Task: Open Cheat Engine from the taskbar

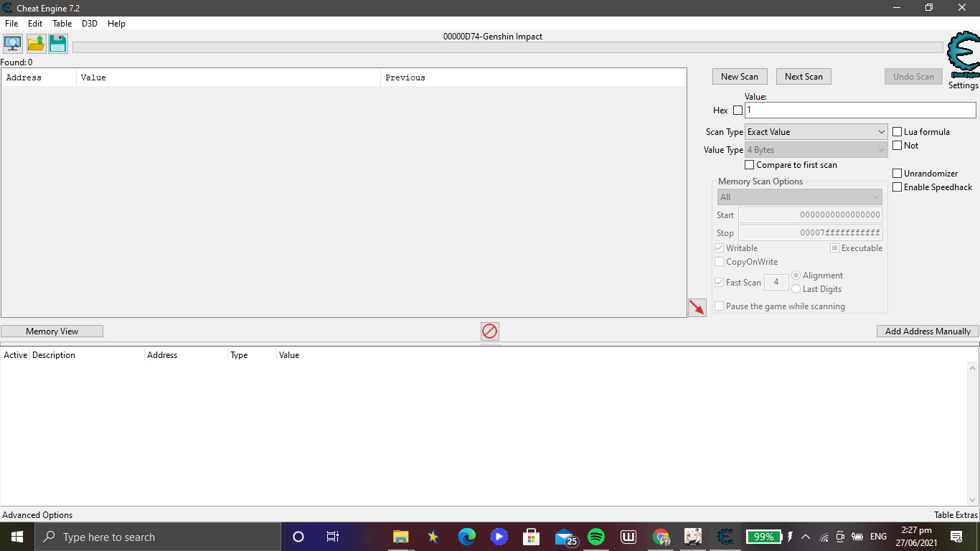Action: pyautogui.click(x=724, y=536)
